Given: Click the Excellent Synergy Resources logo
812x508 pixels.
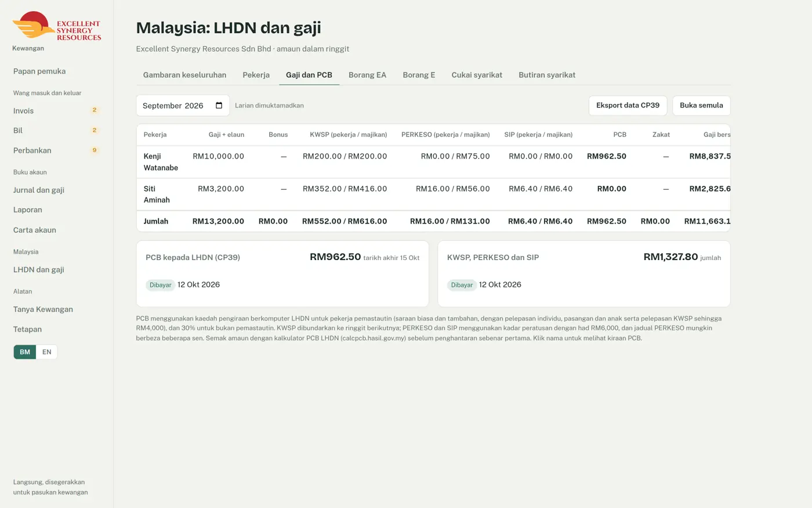Looking at the screenshot, I should (x=57, y=26).
